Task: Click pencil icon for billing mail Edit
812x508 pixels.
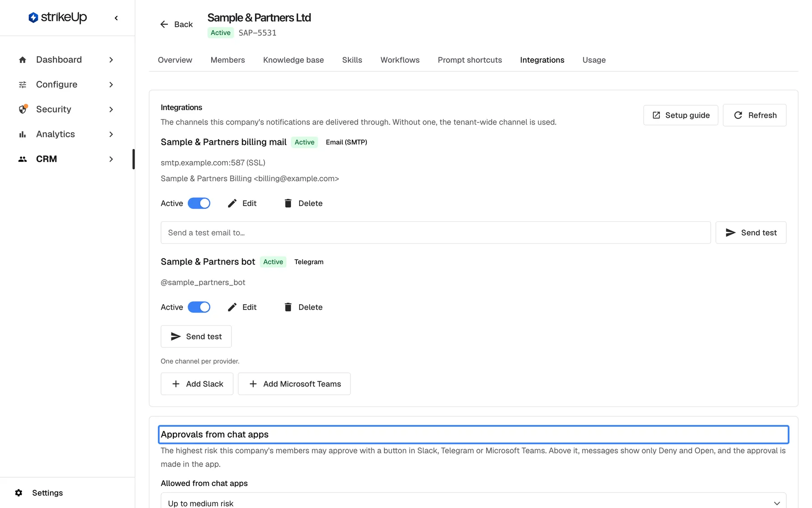Action: pos(232,203)
